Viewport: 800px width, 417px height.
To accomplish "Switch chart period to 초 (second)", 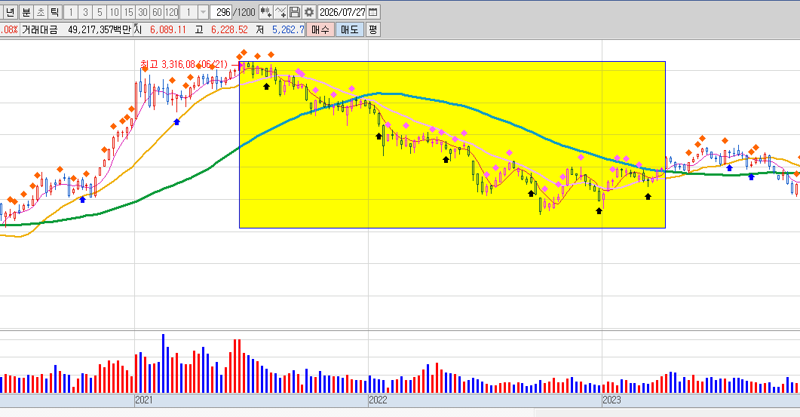I will click(x=40, y=12).
